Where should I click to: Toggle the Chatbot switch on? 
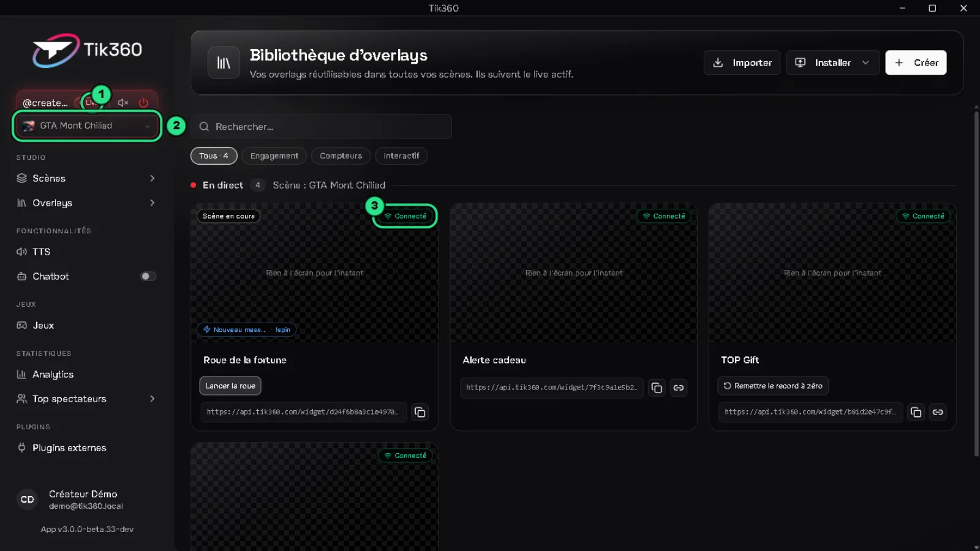[x=148, y=276]
